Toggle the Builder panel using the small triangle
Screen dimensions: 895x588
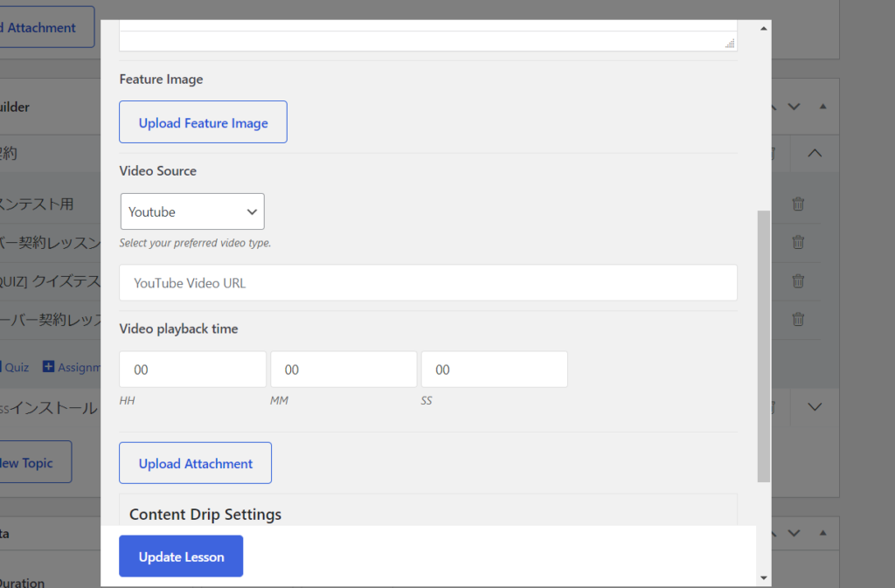coord(822,107)
